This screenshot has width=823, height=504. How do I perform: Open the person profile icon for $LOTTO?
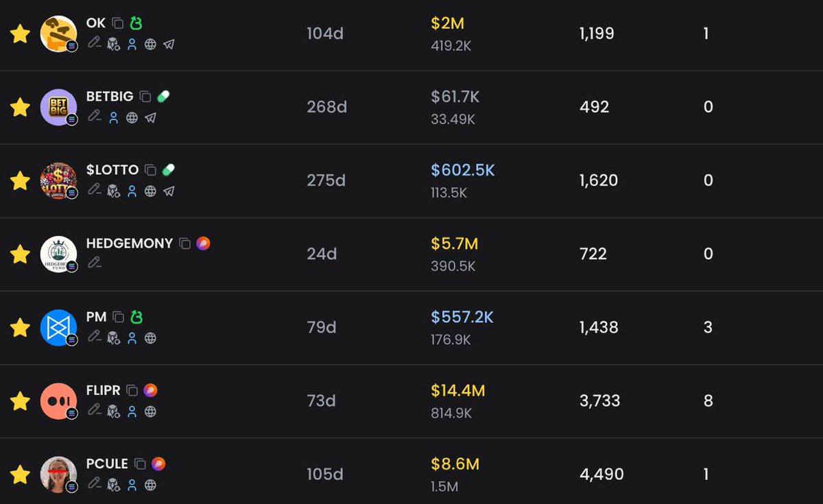132,191
